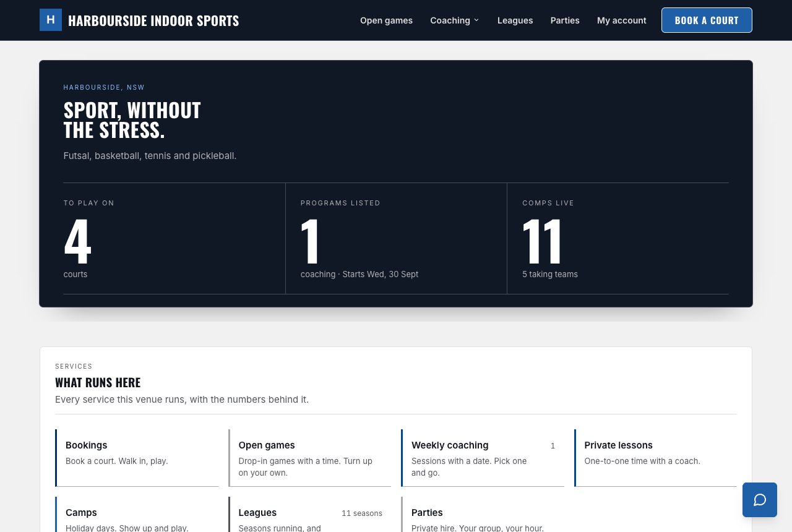
Task: Click the "11 seasons" count label
Action: (362, 513)
